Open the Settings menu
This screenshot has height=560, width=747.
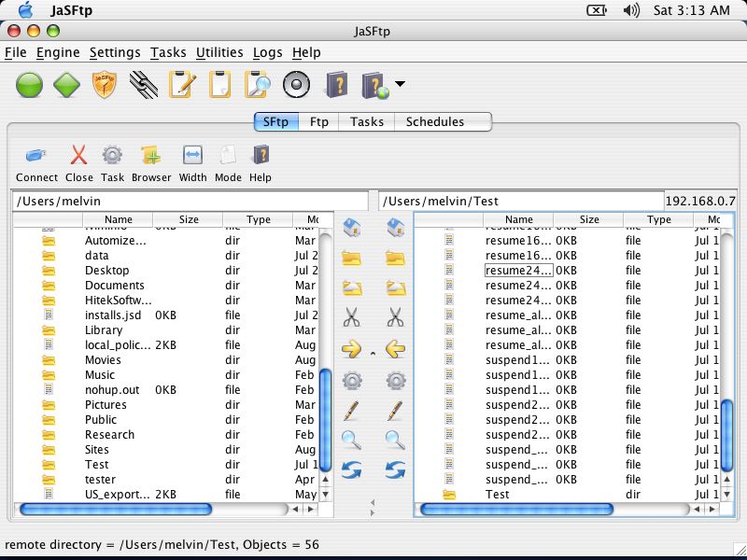[115, 52]
